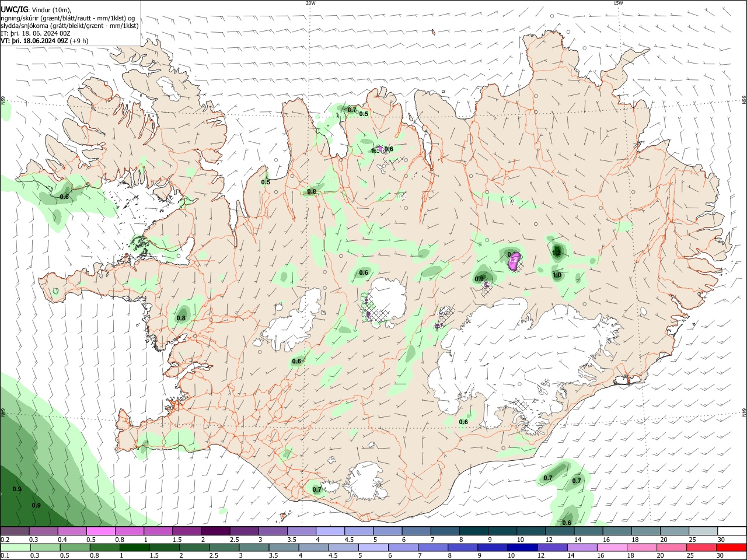This screenshot has height=560, width=747.
Task: Click the '20W' longitude label
Action: click(310, 3)
